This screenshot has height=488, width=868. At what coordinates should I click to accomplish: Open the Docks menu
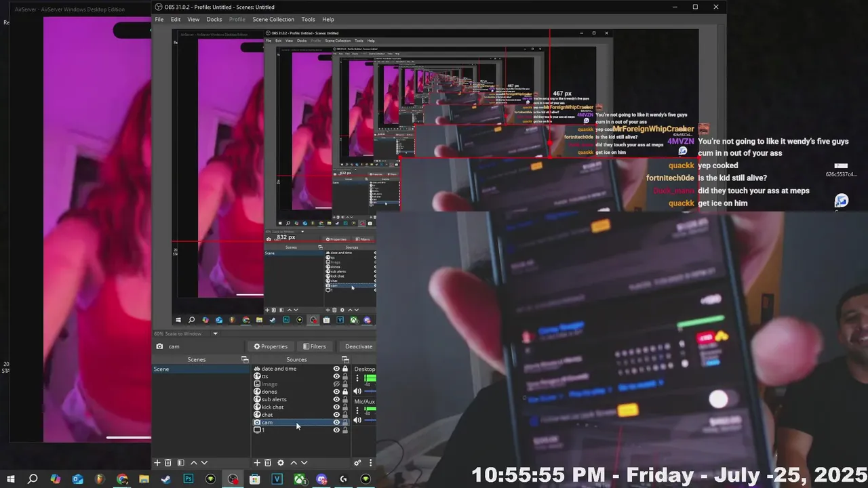[214, 19]
